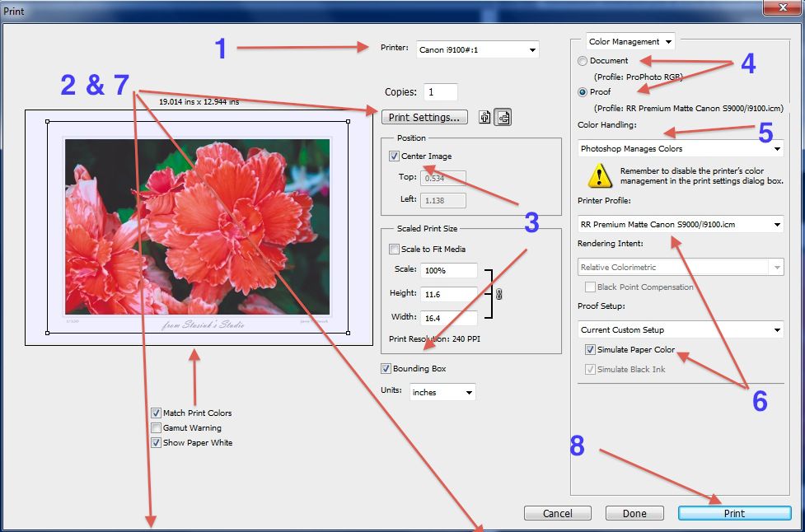Open the Units dropdown set to inches

pyautogui.click(x=442, y=393)
